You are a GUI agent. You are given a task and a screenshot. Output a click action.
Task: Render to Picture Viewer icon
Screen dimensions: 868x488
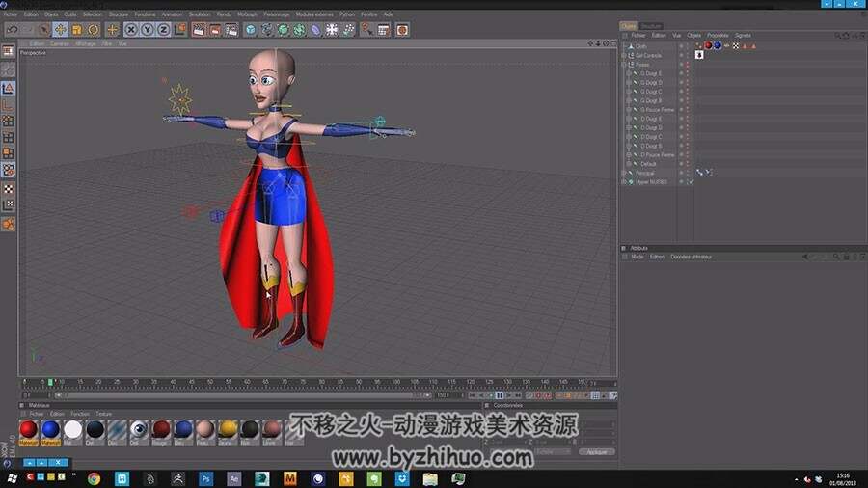[x=215, y=29]
